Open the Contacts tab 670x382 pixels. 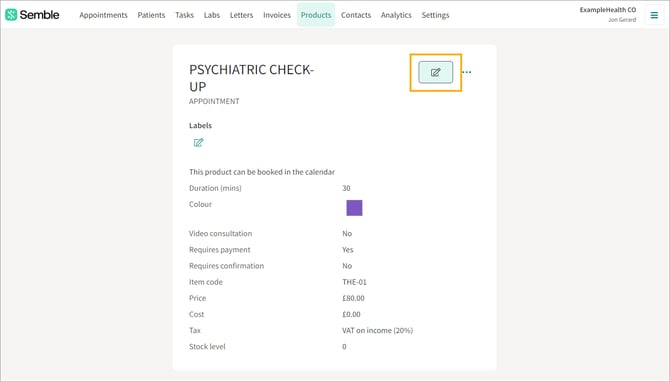(x=356, y=15)
